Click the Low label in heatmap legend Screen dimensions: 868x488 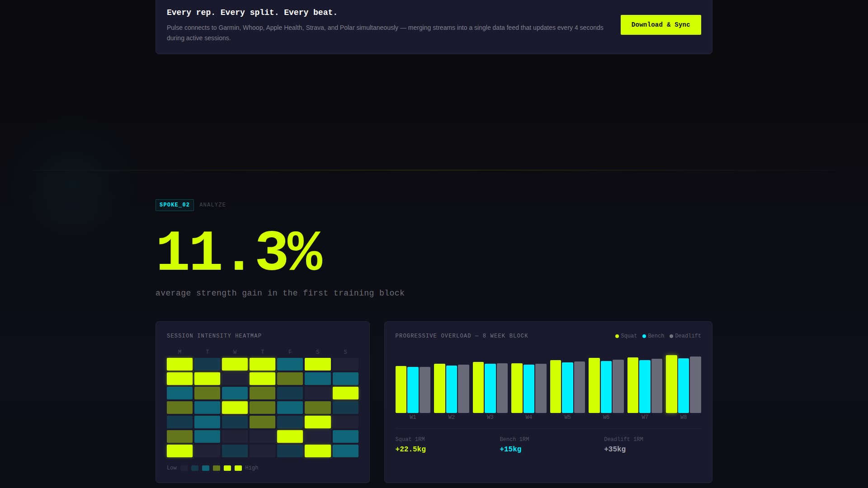(x=172, y=468)
